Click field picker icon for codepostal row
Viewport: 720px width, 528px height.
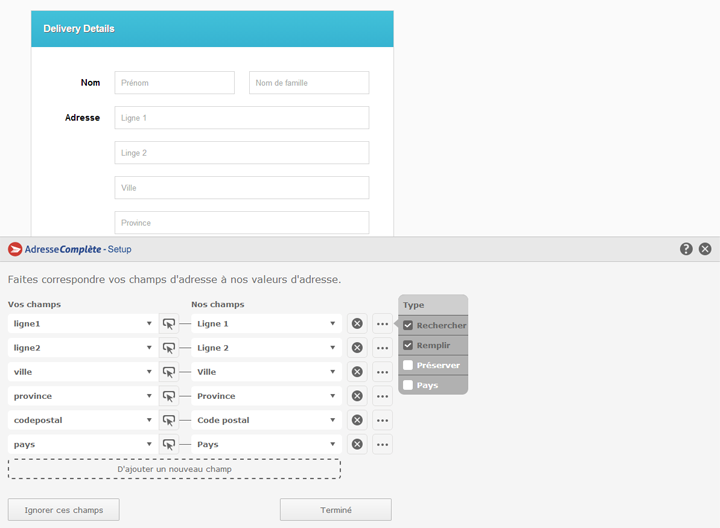[169, 420]
